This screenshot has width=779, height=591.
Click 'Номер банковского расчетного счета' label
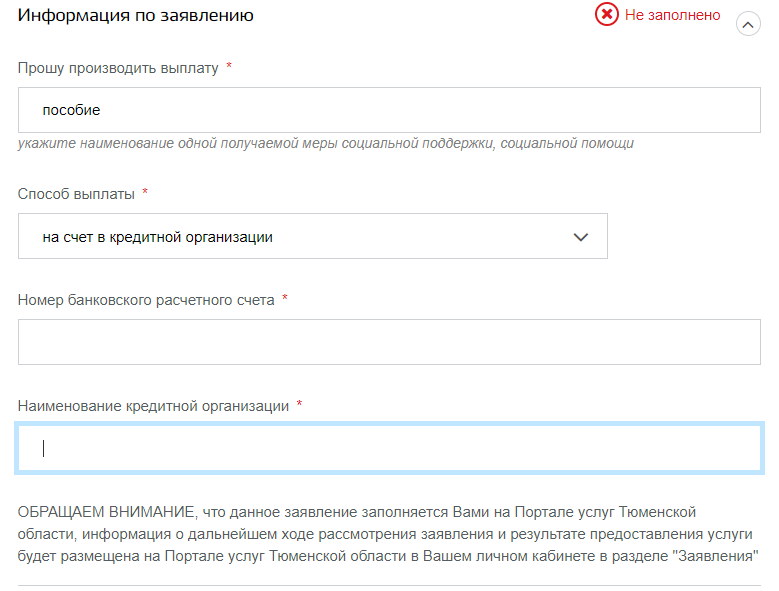point(146,300)
